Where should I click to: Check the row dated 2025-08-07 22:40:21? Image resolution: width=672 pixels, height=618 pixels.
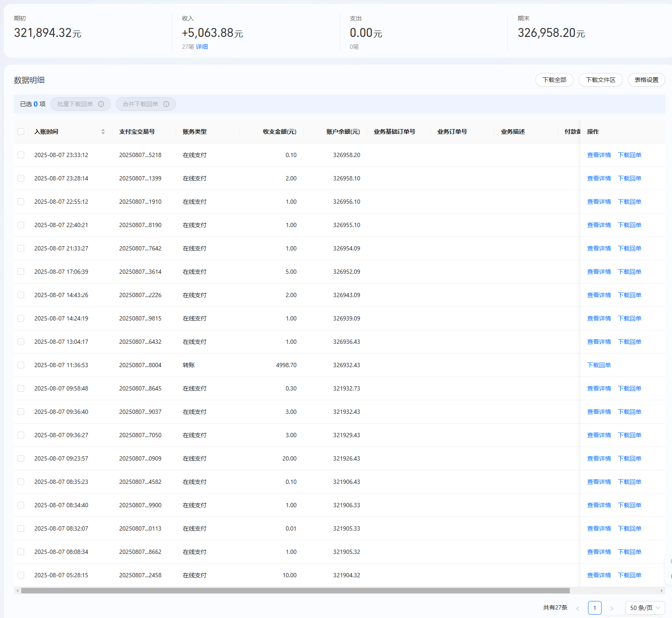pos(21,225)
